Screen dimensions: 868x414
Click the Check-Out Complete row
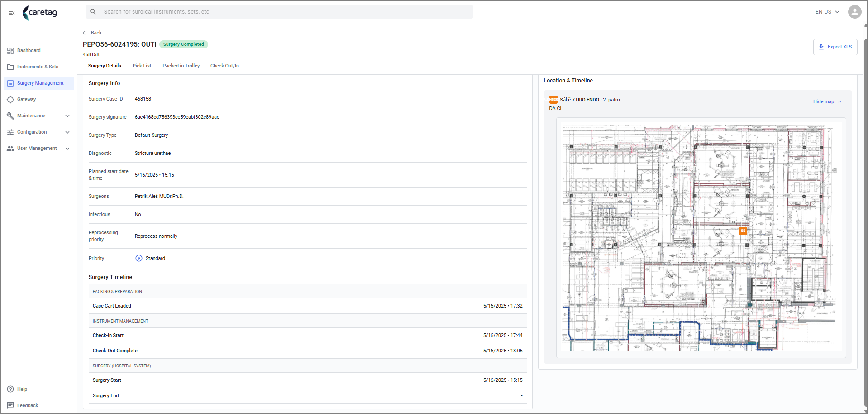tap(307, 351)
